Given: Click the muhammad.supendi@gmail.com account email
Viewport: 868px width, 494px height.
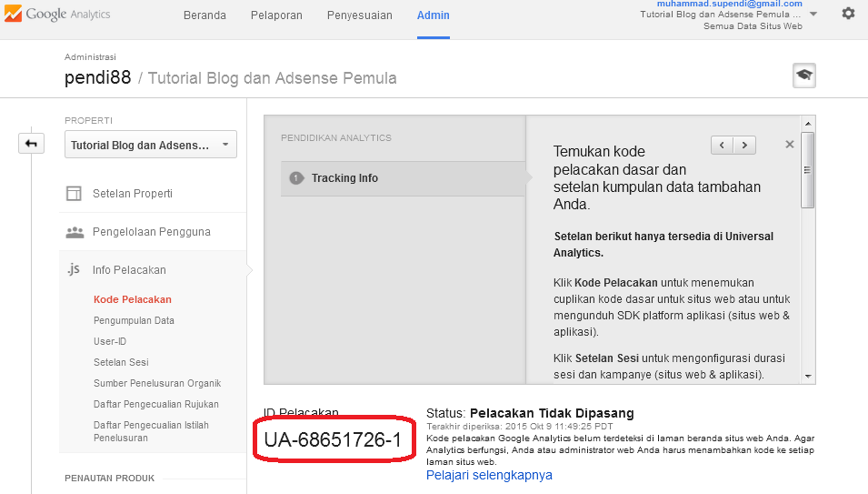Looking at the screenshot, I should pyautogui.click(x=729, y=4).
